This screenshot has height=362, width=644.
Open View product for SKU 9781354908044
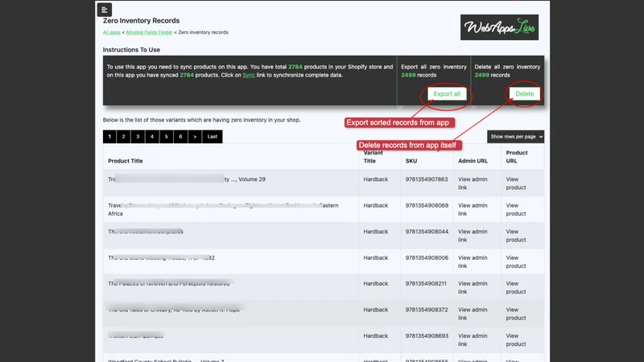[516, 236]
